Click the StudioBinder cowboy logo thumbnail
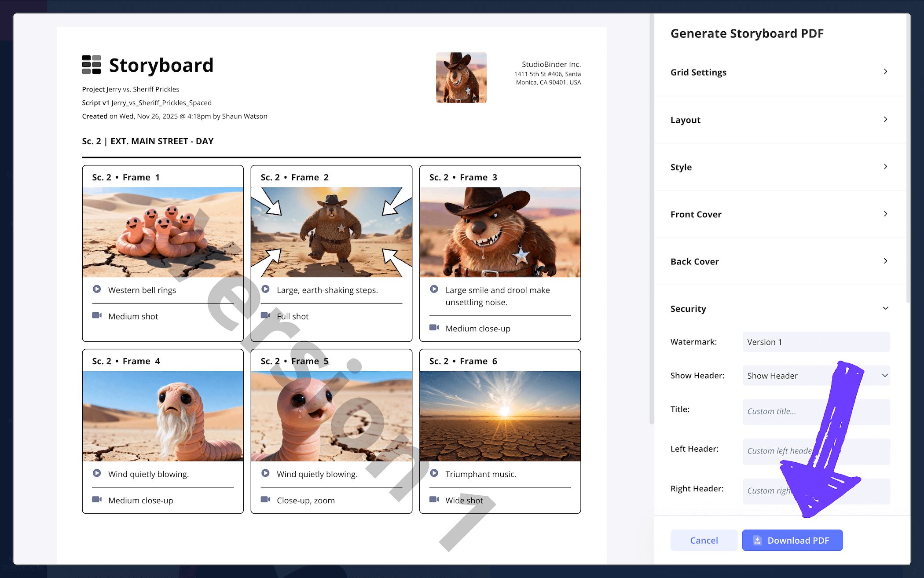This screenshot has height=578, width=924. coord(461,78)
